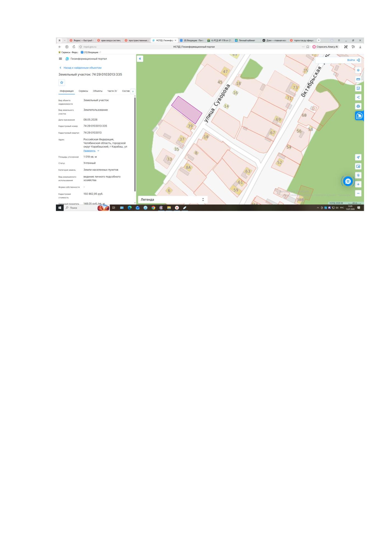Collapse the left info panel
The height and width of the screenshot is (555, 392).
click(140, 59)
